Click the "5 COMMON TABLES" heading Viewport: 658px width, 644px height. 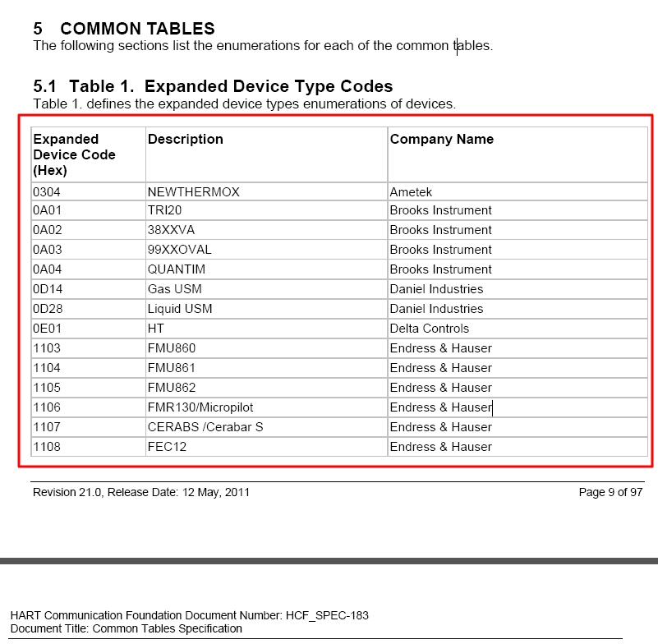point(124,29)
